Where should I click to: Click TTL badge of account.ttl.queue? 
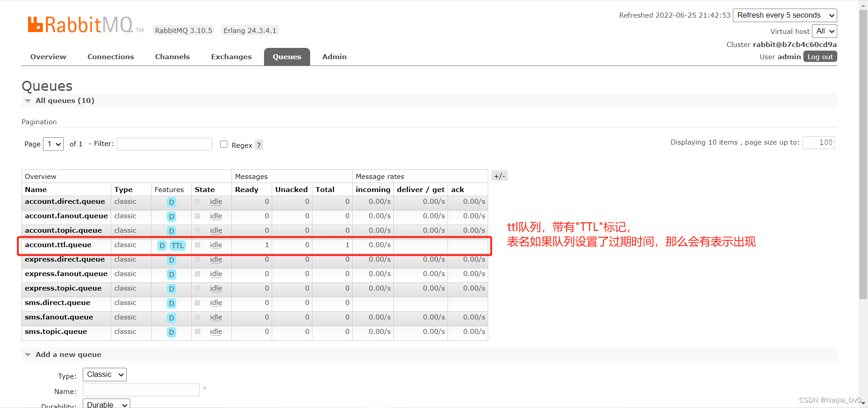[x=178, y=245]
